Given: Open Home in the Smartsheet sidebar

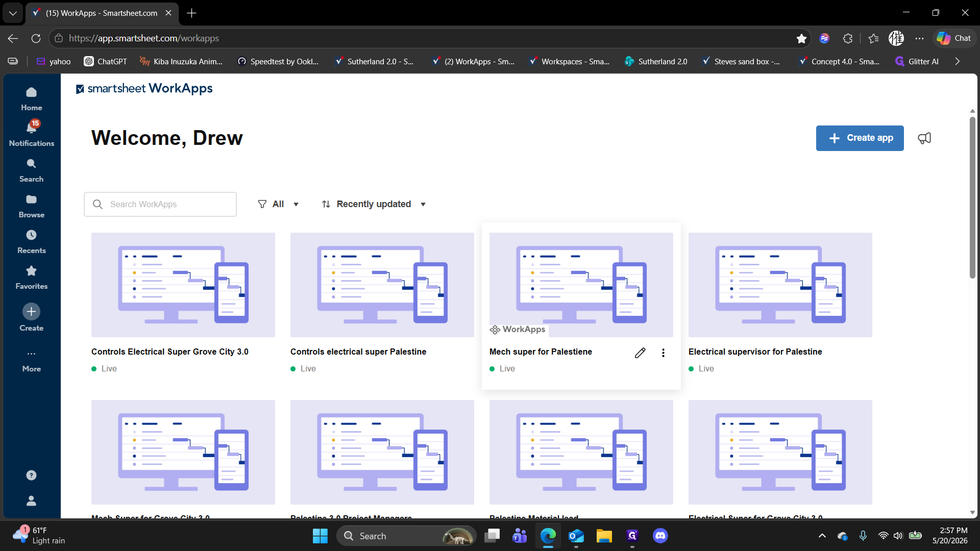Looking at the screenshot, I should pos(31,99).
